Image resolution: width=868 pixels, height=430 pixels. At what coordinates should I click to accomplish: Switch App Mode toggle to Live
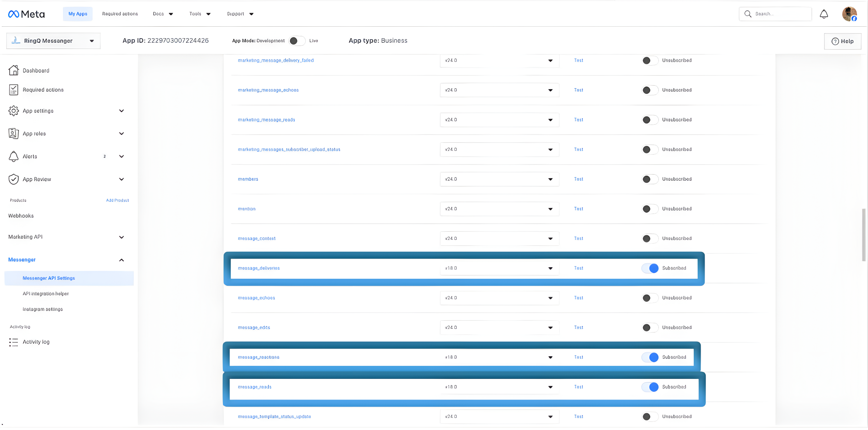297,41
